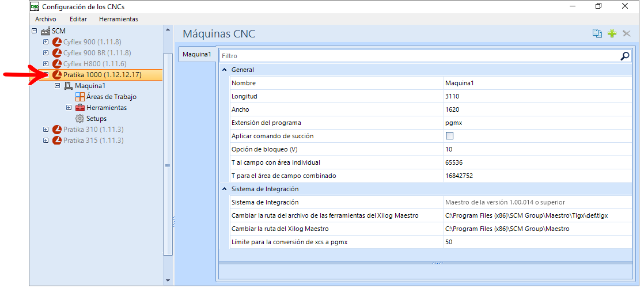Viewport: 644px width, 292px height.
Task: Click tree scrollbar up arrow
Action: (168, 30)
